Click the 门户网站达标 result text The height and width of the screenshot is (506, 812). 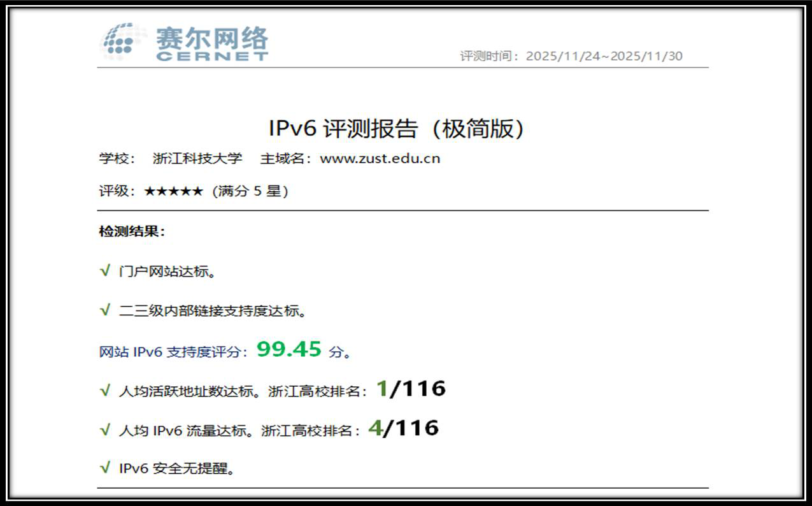168,272
